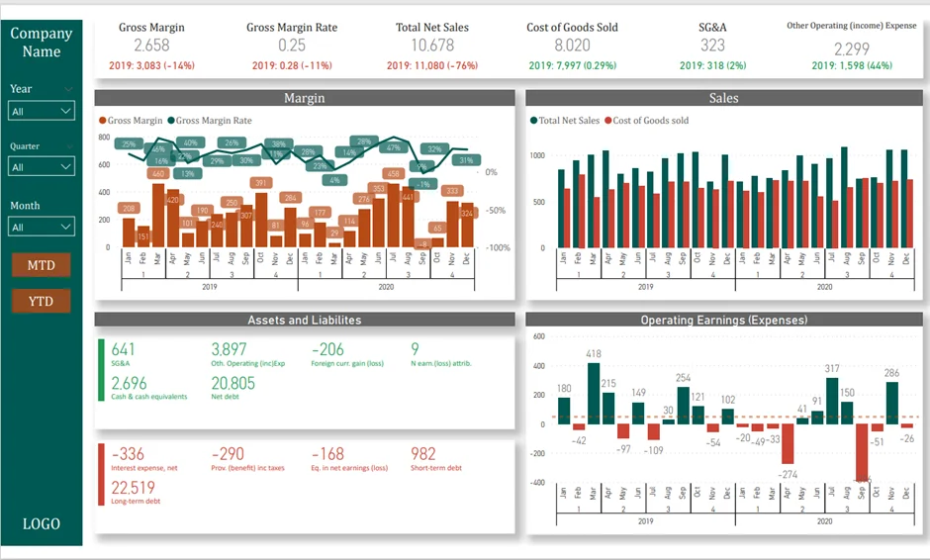Image resolution: width=930 pixels, height=560 pixels.
Task: Select the 317 bar in Operating Earnings chart
Action: 832,401
